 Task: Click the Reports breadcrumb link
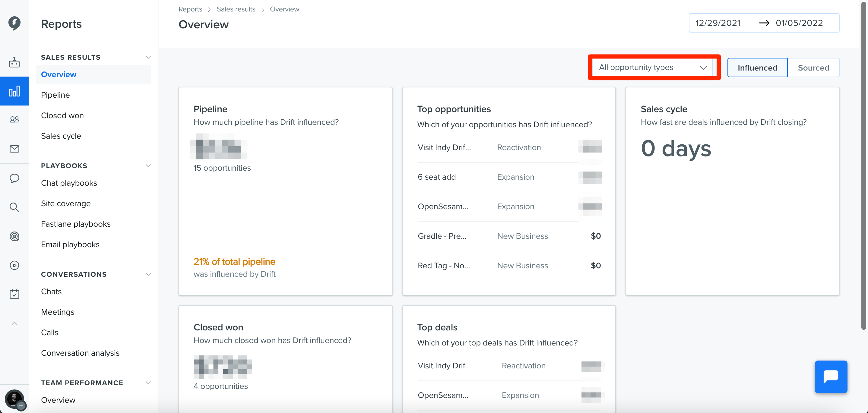tap(190, 9)
